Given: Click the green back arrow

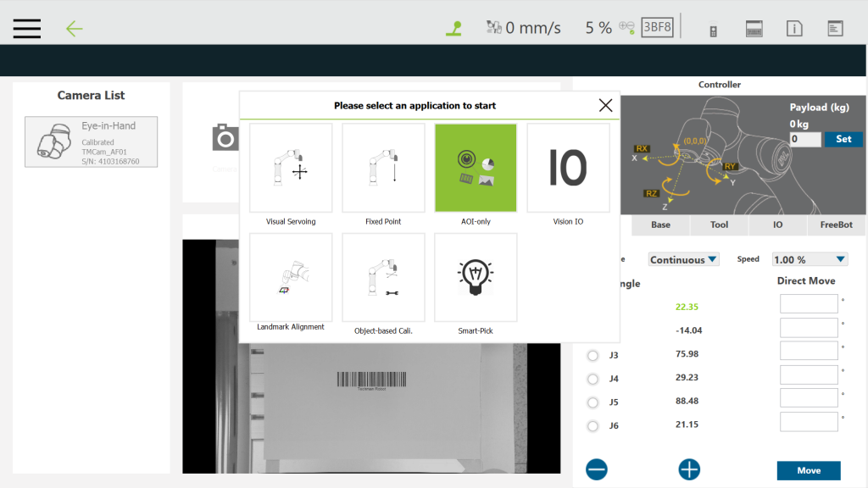Looking at the screenshot, I should (75, 29).
